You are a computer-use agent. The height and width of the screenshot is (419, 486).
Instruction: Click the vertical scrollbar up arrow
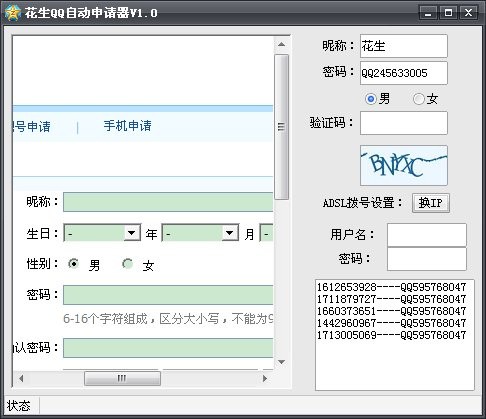click(x=281, y=44)
